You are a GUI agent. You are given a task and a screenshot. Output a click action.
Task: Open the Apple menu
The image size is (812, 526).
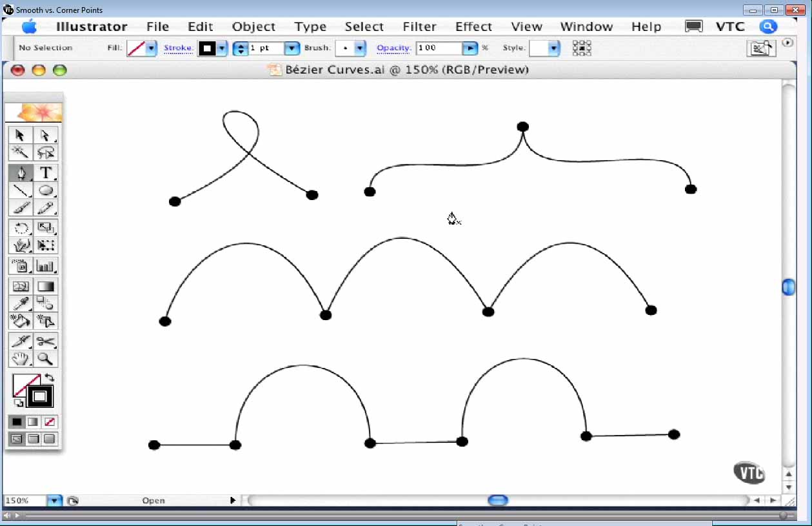pyautogui.click(x=29, y=26)
